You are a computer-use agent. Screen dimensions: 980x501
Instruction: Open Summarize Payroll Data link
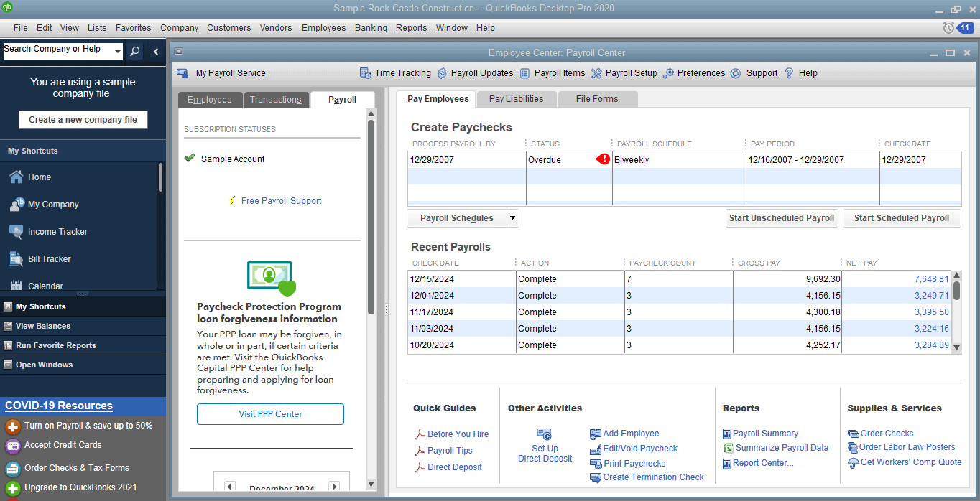click(782, 448)
